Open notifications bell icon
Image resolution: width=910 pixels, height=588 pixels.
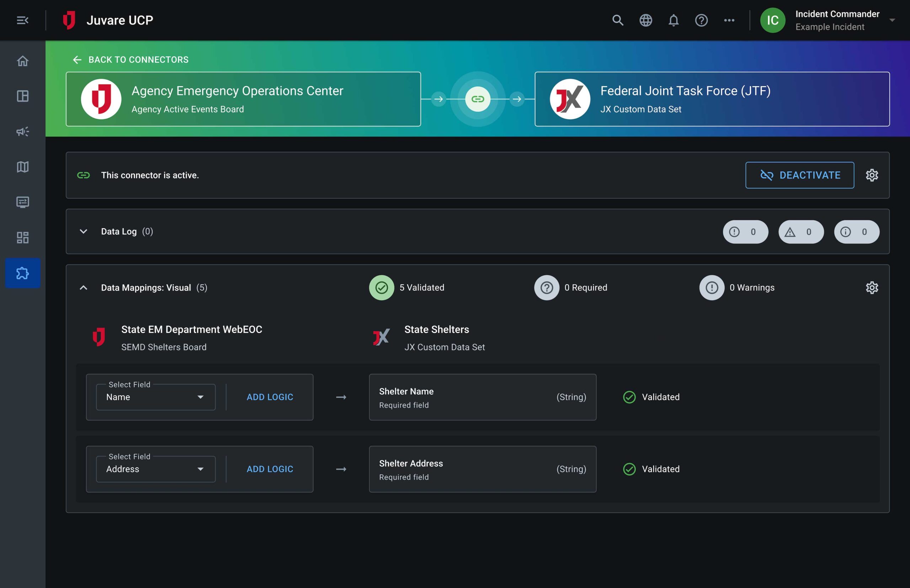pyautogui.click(x=674, y=20)
